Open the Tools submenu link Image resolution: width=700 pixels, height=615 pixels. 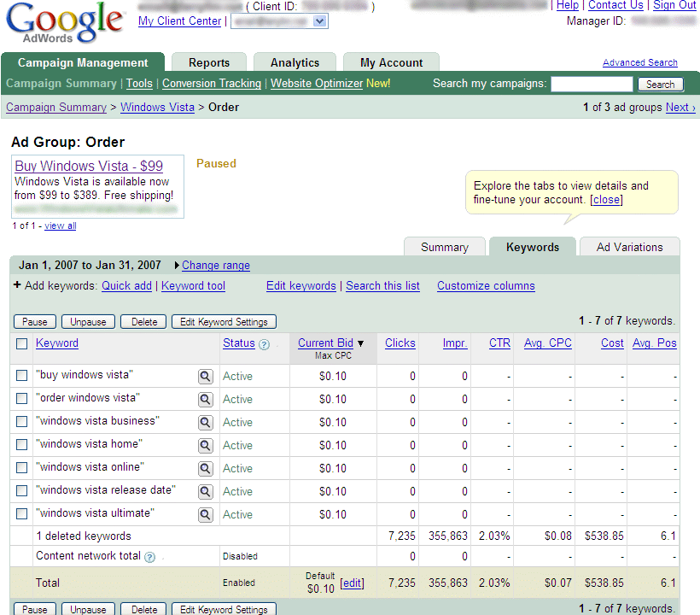(139, 84)
